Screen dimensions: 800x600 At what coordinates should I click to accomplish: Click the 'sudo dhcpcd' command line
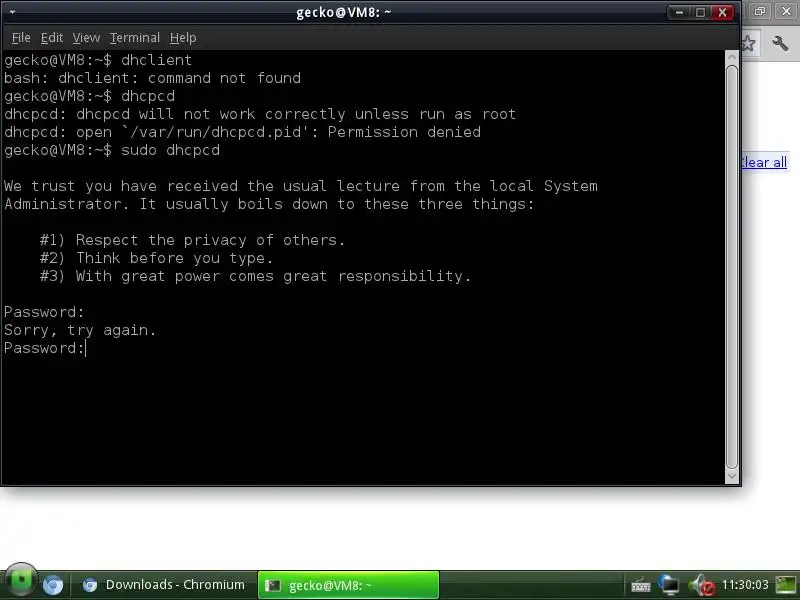112,150
